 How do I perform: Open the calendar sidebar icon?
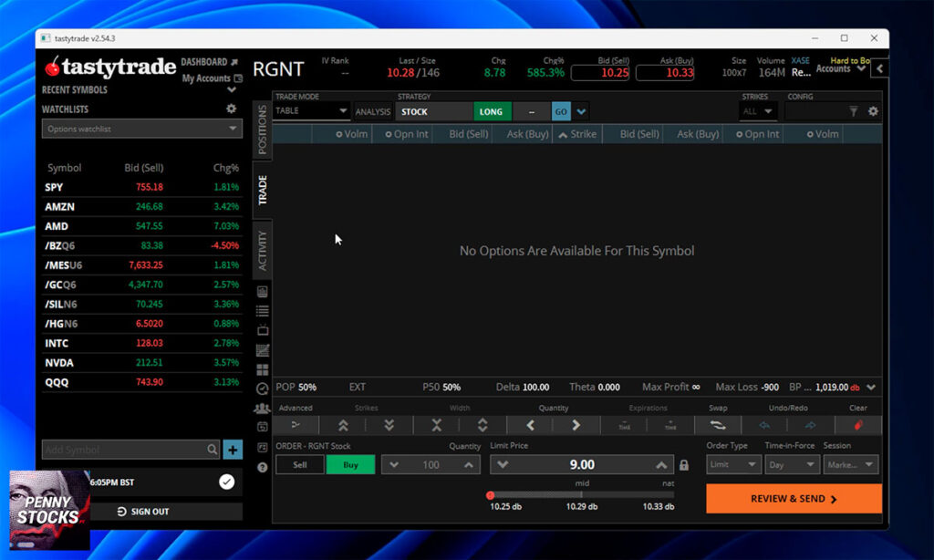click(262, 427)
